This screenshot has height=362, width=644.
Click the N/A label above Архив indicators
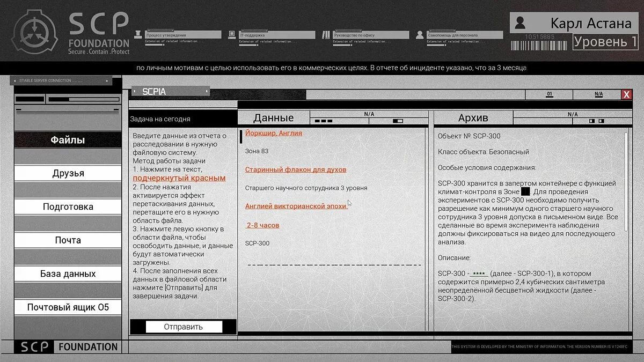coord(573,114)
